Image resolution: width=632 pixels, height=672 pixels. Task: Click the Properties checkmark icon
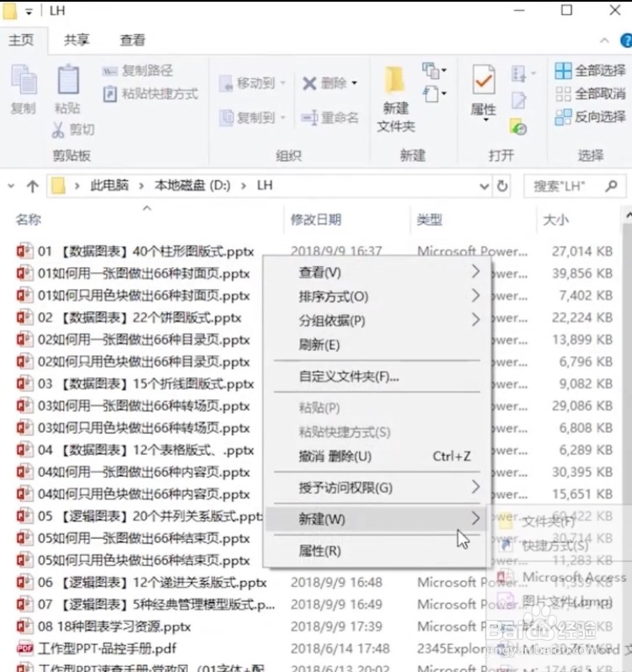[483, 80]
